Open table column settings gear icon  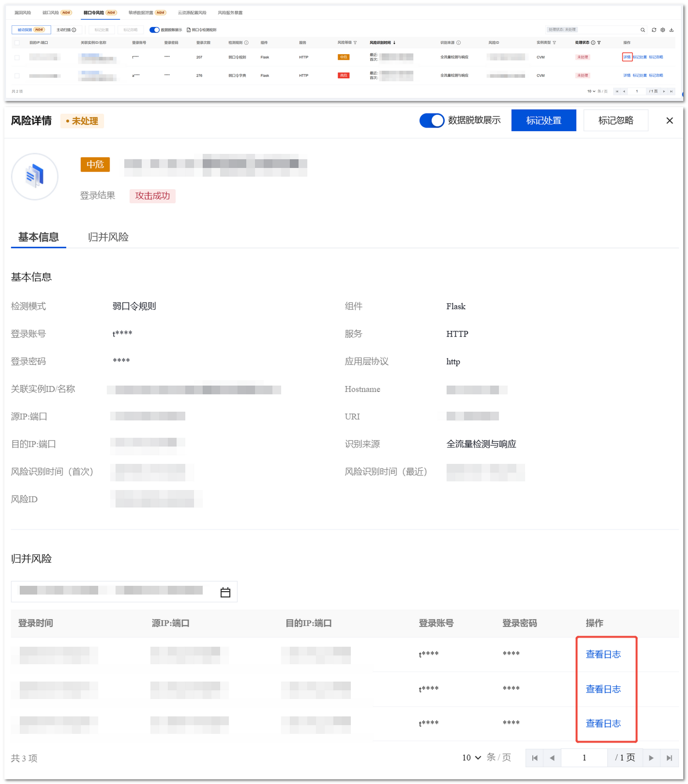(663, 30)
